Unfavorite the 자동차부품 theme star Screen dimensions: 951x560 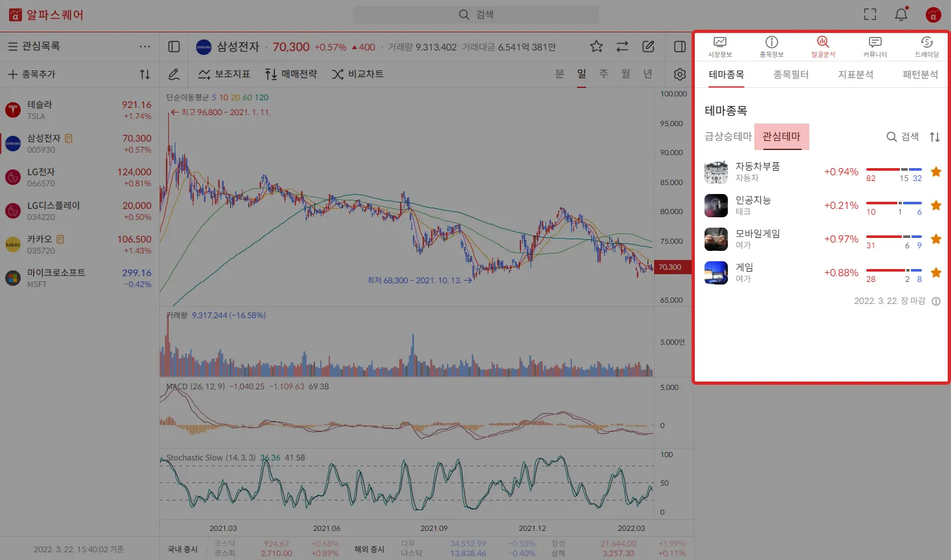pyautogui.click(x=936, y=172)
